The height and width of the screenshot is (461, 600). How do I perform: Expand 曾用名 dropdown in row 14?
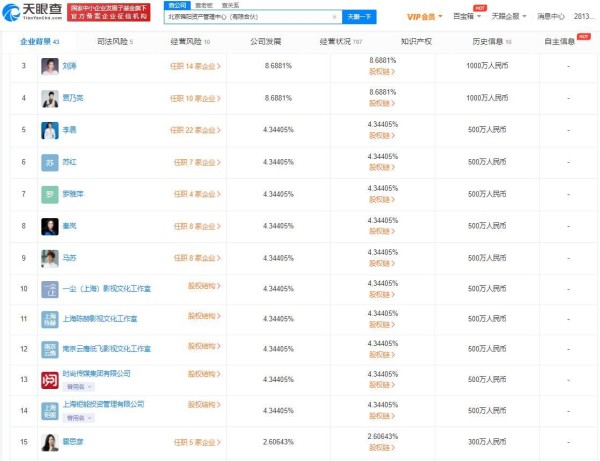78,418
